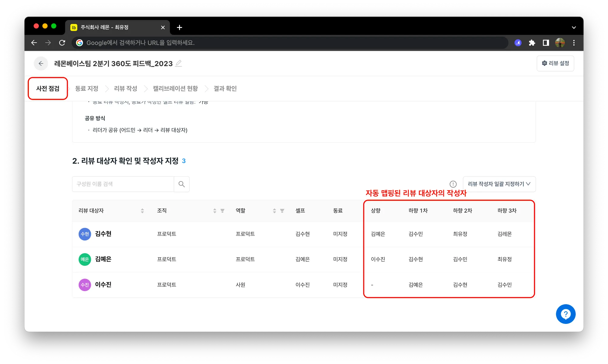Filter the 역할 column

(282, 211)
